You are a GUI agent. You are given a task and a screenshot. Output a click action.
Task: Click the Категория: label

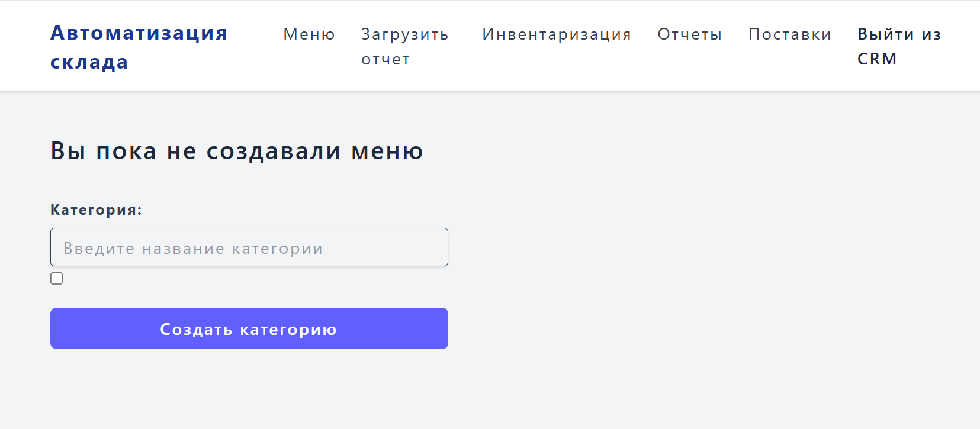coord(95,209)
